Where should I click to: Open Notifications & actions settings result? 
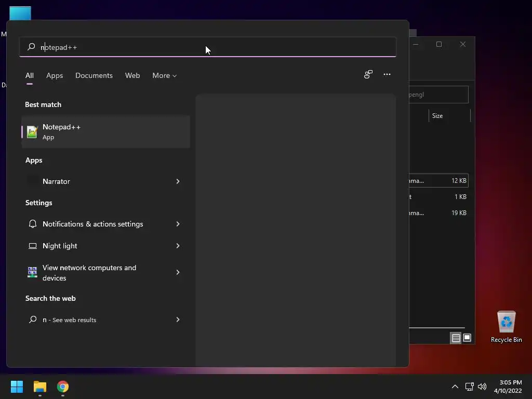(x=105, y=224)
